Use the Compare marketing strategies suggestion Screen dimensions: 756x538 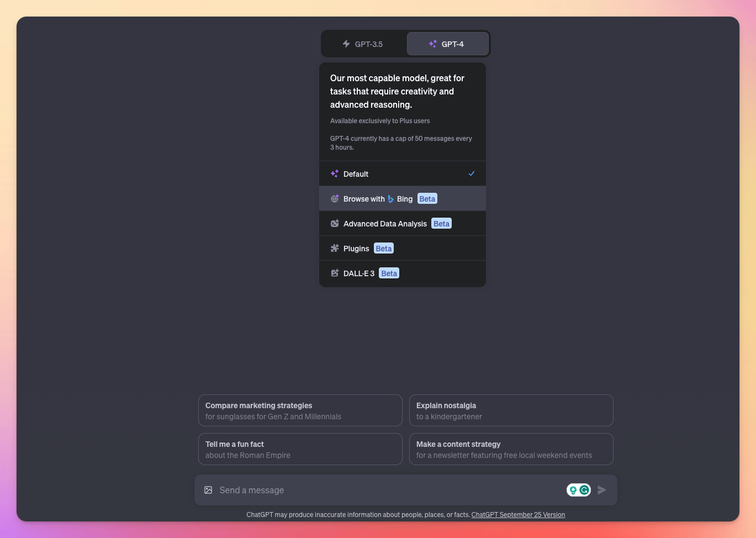point(300,410)
